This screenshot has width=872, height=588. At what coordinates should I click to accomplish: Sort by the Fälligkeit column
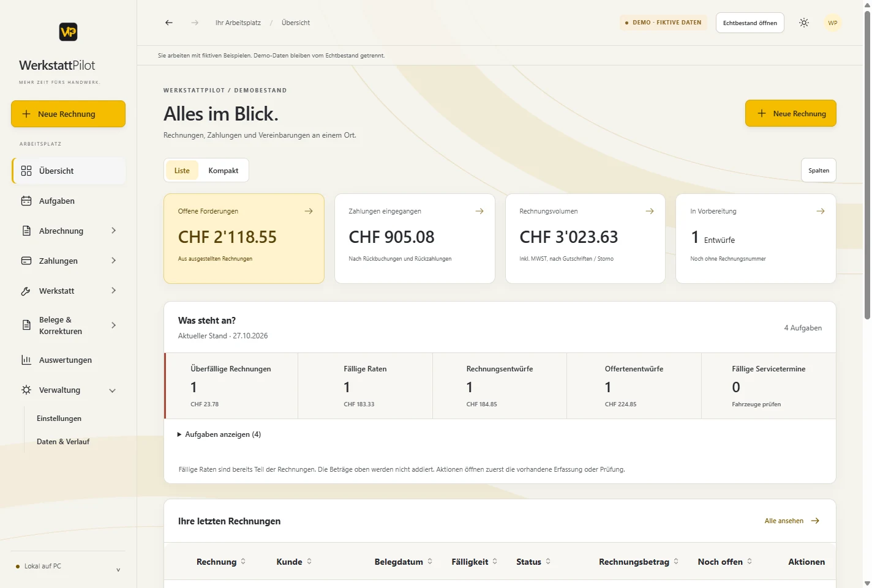[475, 562]
